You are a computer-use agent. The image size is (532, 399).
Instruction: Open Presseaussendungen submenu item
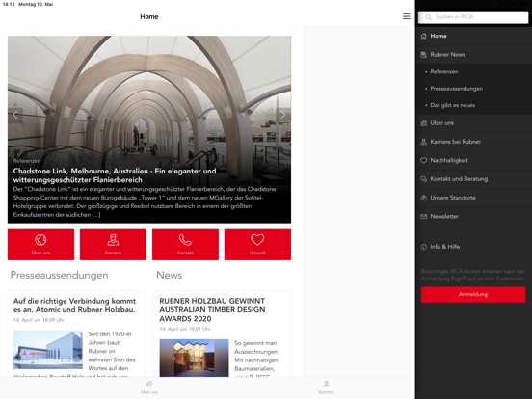(x=473, y=89)
